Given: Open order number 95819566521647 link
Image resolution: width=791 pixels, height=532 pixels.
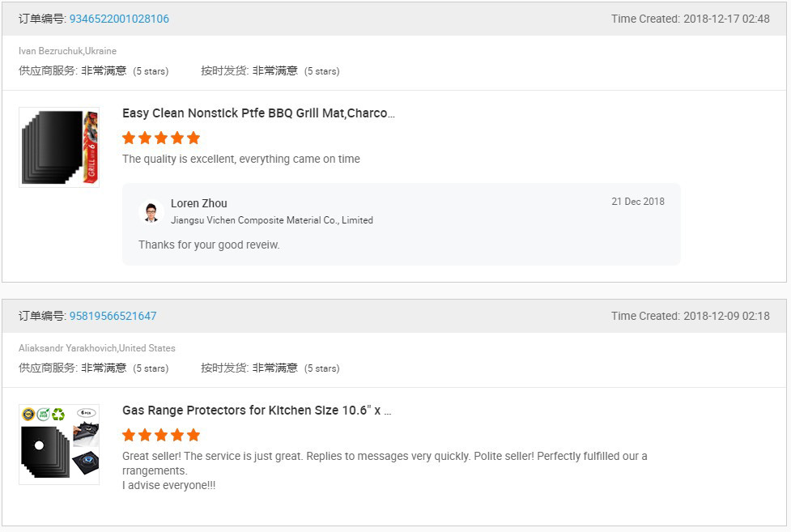Looking at the screenshot, I should [113, 316].
